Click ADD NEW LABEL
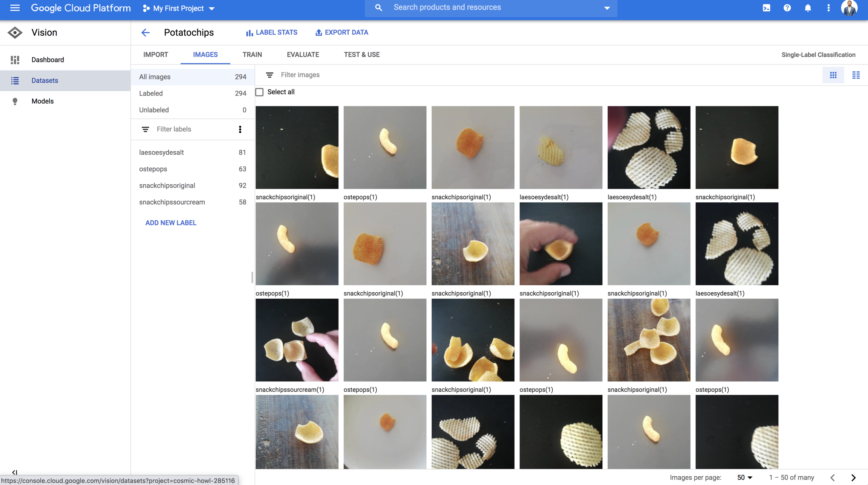Image resolution: width=868 pixels, height=485 pixels. 171,223
